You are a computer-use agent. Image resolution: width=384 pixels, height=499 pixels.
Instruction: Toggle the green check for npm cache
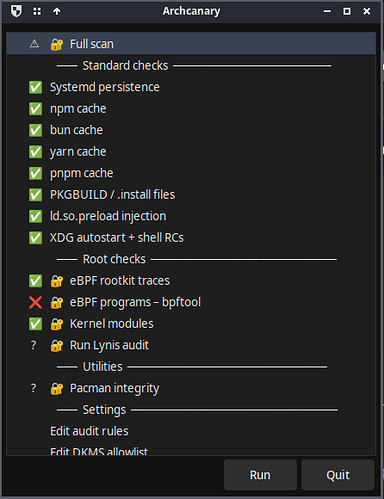coord(35,109)
